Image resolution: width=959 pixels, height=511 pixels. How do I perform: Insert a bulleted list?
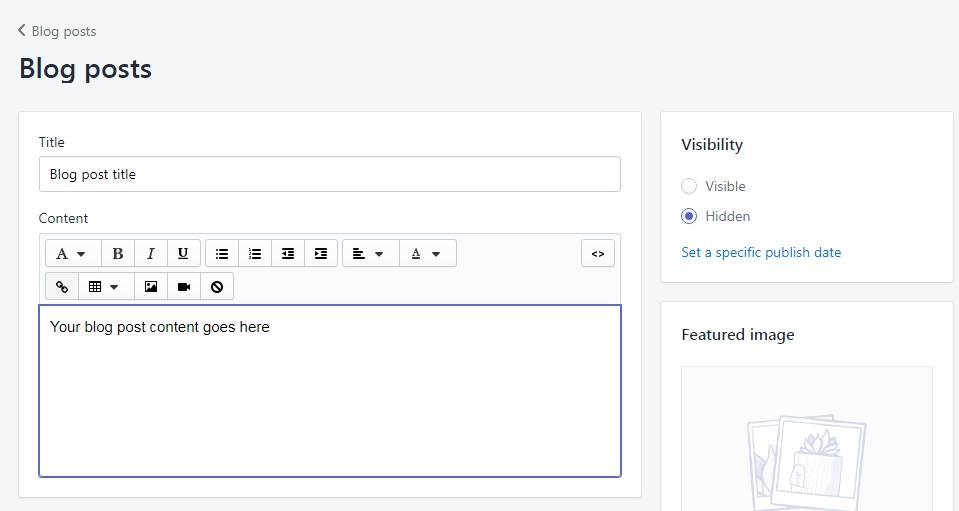coord(222,253)
